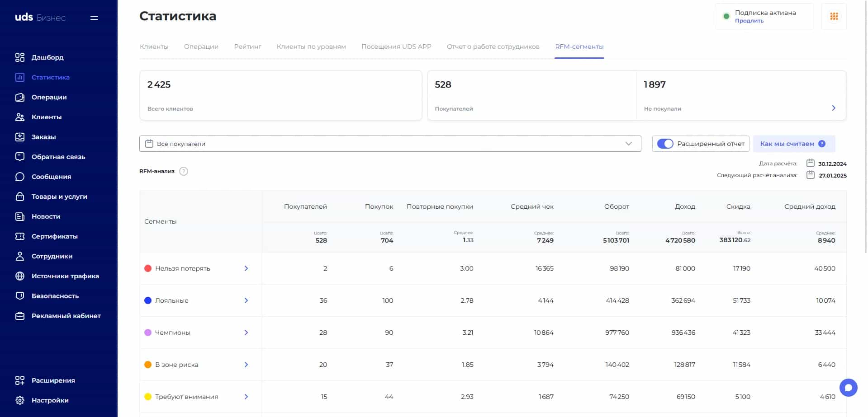Expand the Нельзя потерять segment arrow
Screen dimensions: 868x417
click(x=246, y=268)
